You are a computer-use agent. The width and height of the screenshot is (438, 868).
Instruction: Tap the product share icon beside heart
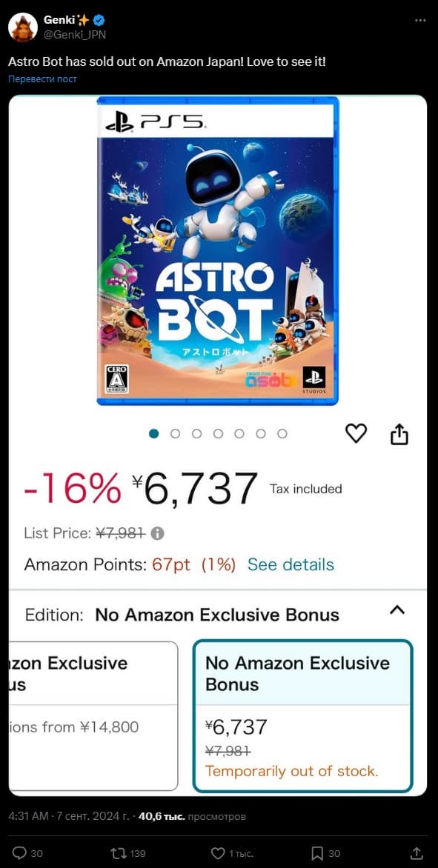(x=399, y=435)
